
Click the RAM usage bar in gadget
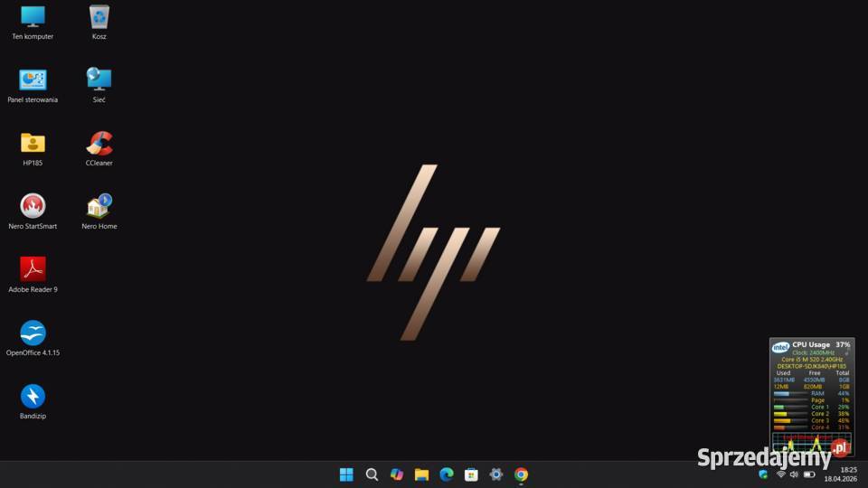(790, 393)
